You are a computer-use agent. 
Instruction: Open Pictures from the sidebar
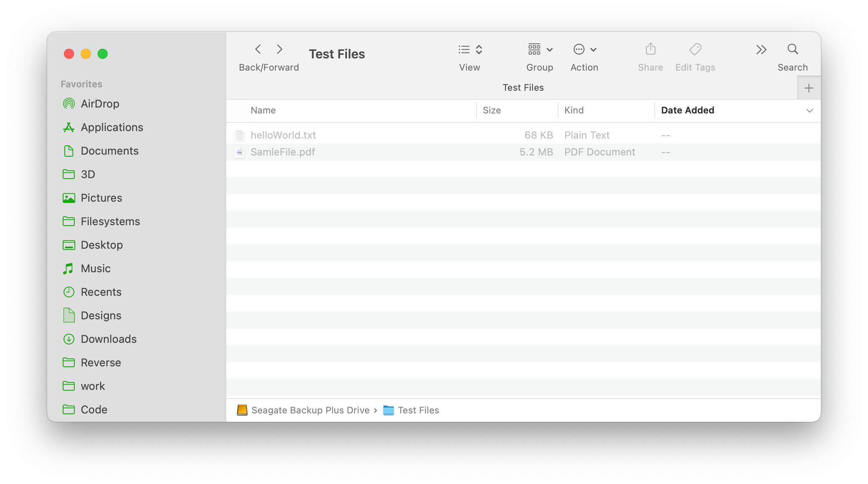pyautogui.click(x=102, y=198)
